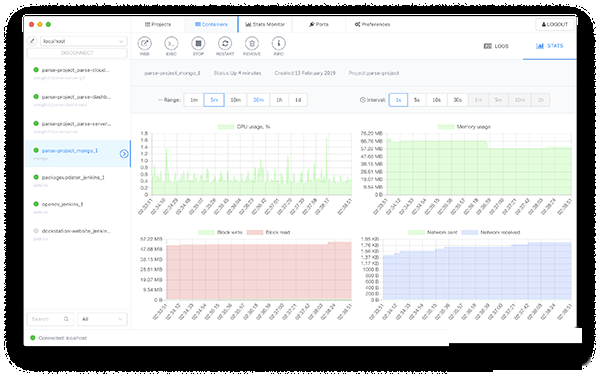Click 'Created: 13 February 2019' text
600x377 pixels.
tap(305, 73)
